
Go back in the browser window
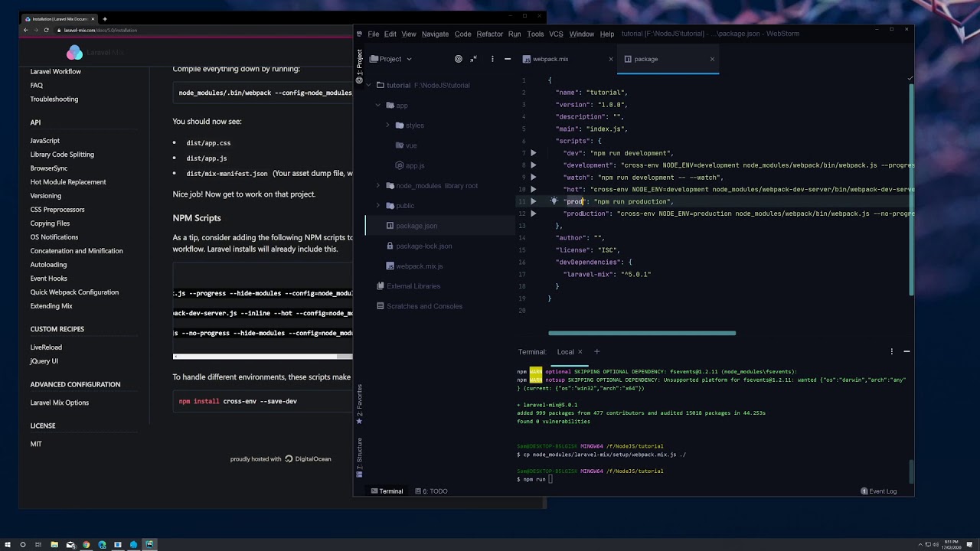pyautogui.click(x=25, y=30)
